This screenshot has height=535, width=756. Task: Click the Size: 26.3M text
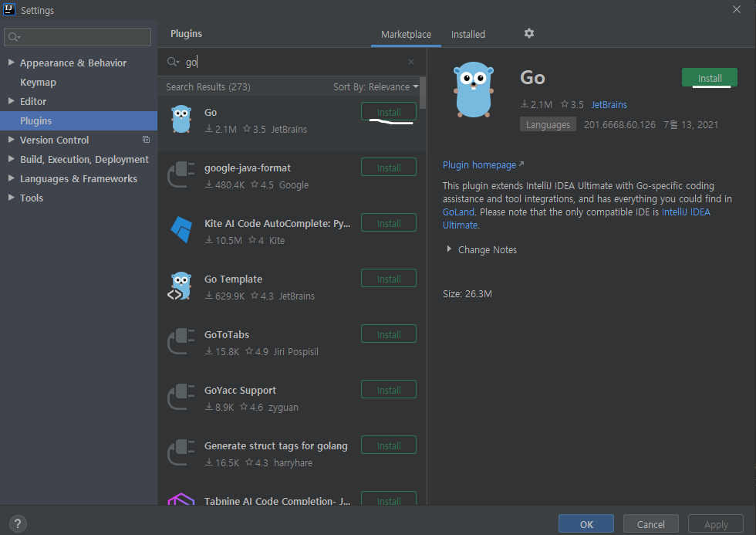point(467,294)
